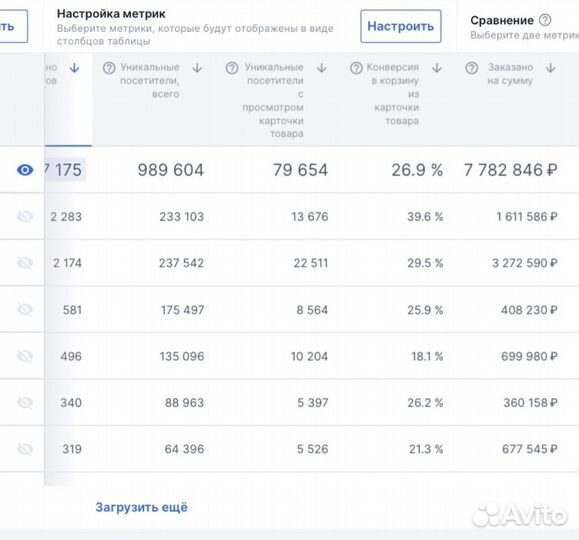This screenshot has height=540, width=579.
Task: Select the 21.3 % cell
Action: 426,449
